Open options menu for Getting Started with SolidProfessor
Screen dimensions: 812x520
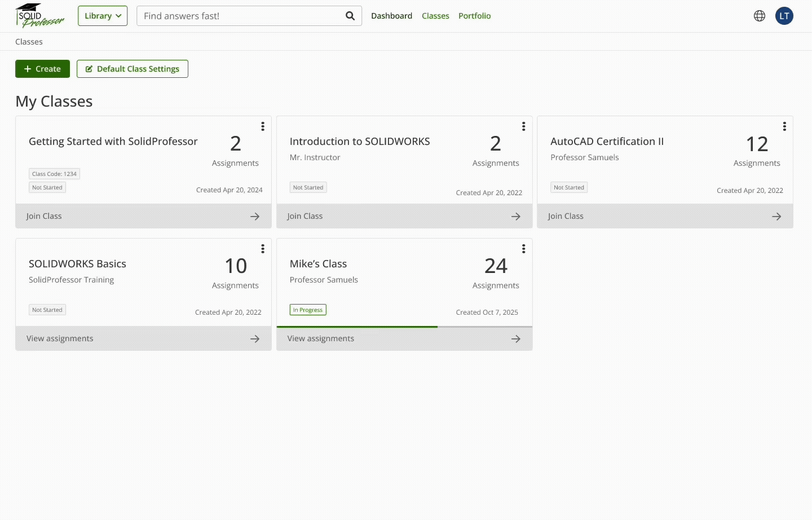pos(263,126)
